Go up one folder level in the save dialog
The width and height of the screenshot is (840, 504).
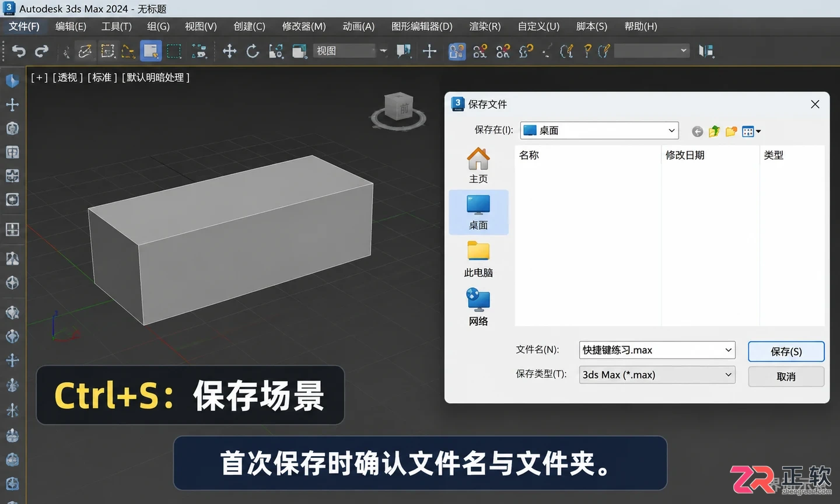[x=714, y=131]
